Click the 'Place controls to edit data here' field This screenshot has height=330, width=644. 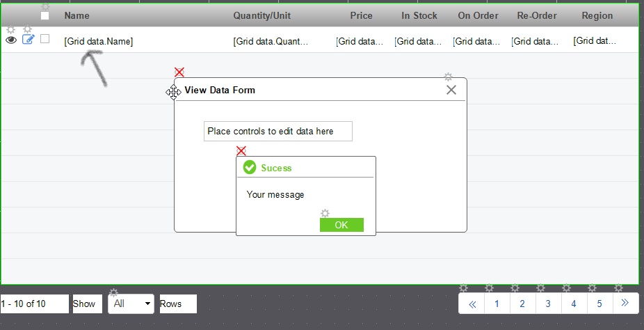[277, 131]
